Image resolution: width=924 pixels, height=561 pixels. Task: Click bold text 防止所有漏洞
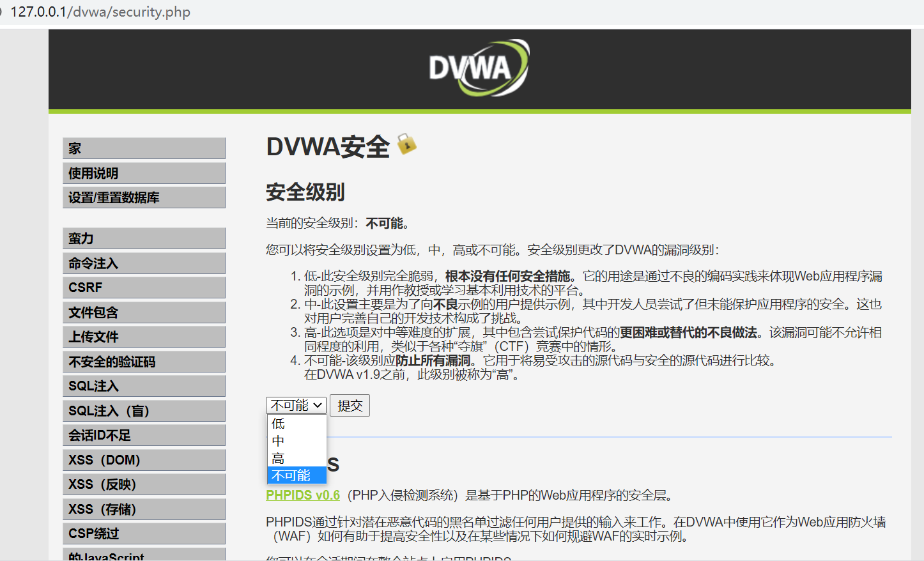pyautogui.click(x=433, y=360)
